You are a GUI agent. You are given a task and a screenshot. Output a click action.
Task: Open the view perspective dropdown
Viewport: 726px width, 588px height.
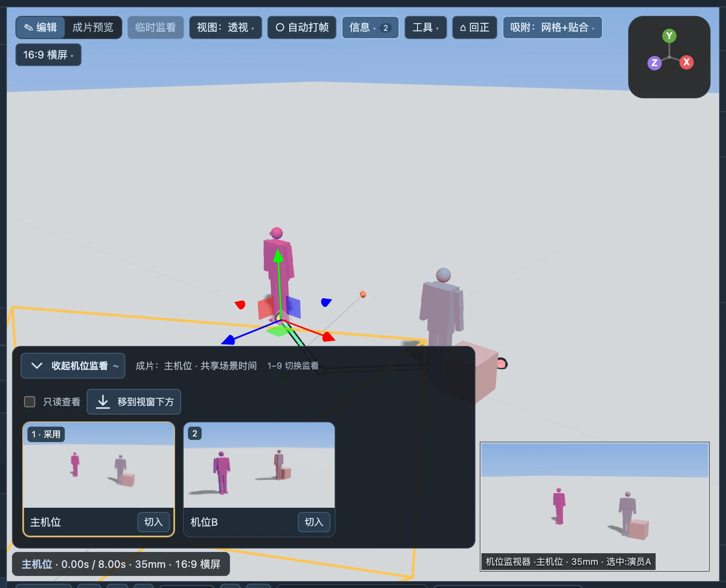click(225, 27)
